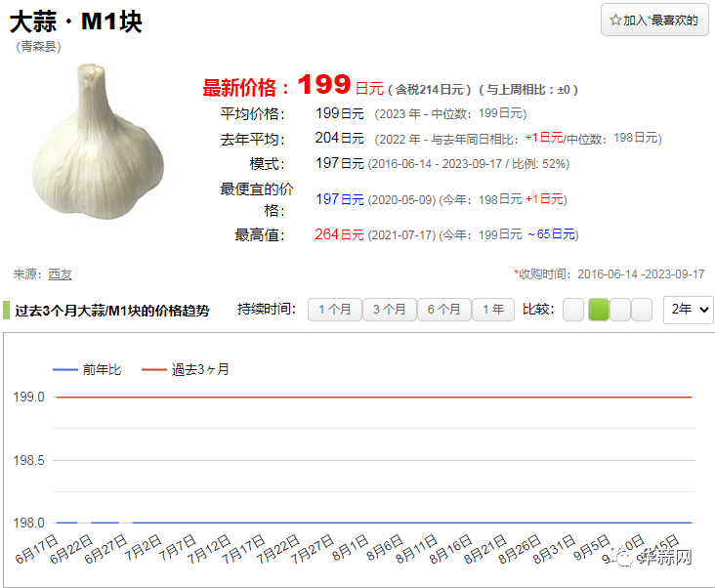Toggle 過去3ヶ月 legend entry

coord(186,369)
